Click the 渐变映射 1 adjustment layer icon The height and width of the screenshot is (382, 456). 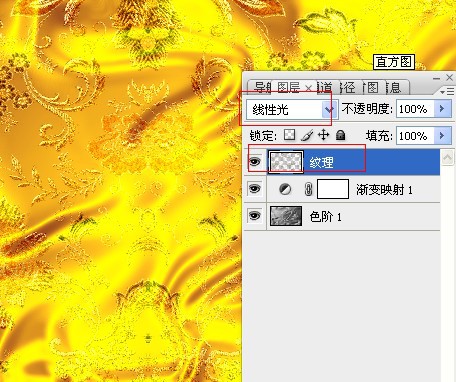(285, 189)
